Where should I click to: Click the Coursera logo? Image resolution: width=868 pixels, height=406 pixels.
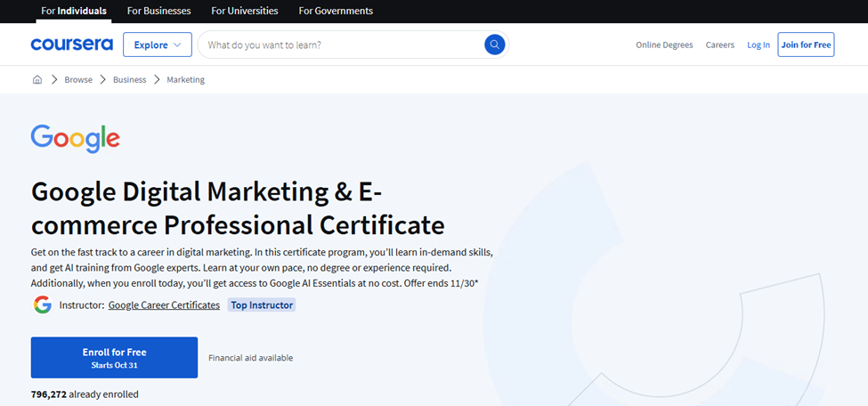click(x=71, y=45)
